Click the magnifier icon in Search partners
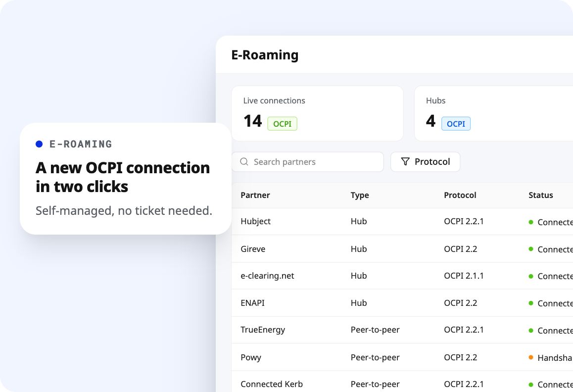The width and height of the screenshot is (573, 392). [x=244, y=162]
